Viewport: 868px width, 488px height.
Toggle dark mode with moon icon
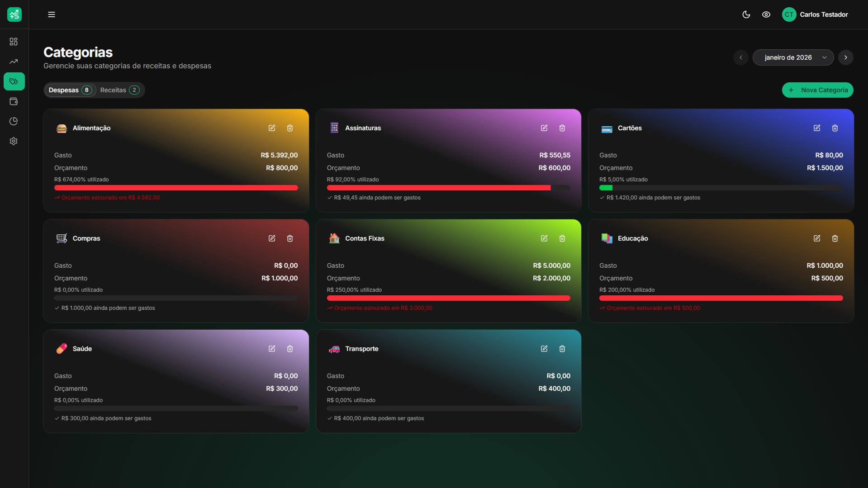(745, 14)
